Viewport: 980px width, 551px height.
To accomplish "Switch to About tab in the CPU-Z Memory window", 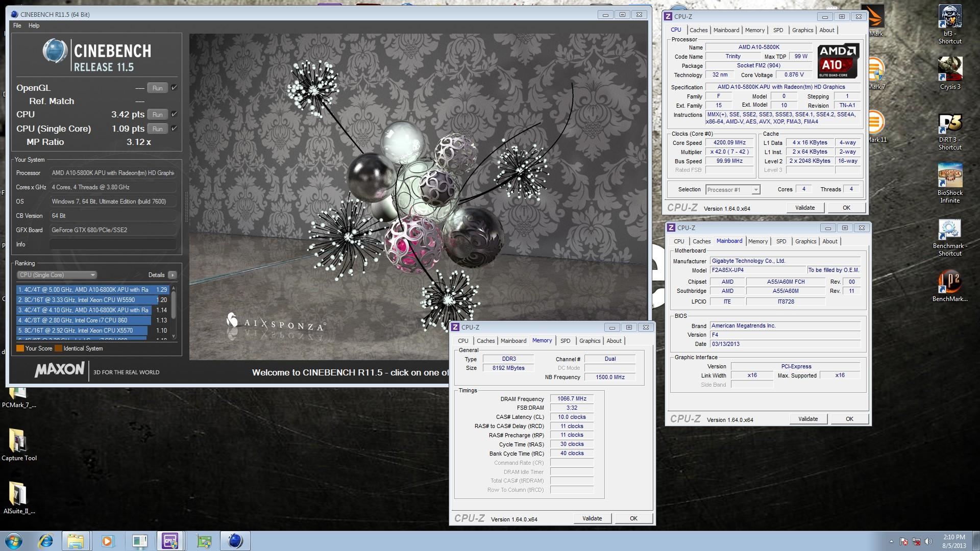I will (614, 341).
